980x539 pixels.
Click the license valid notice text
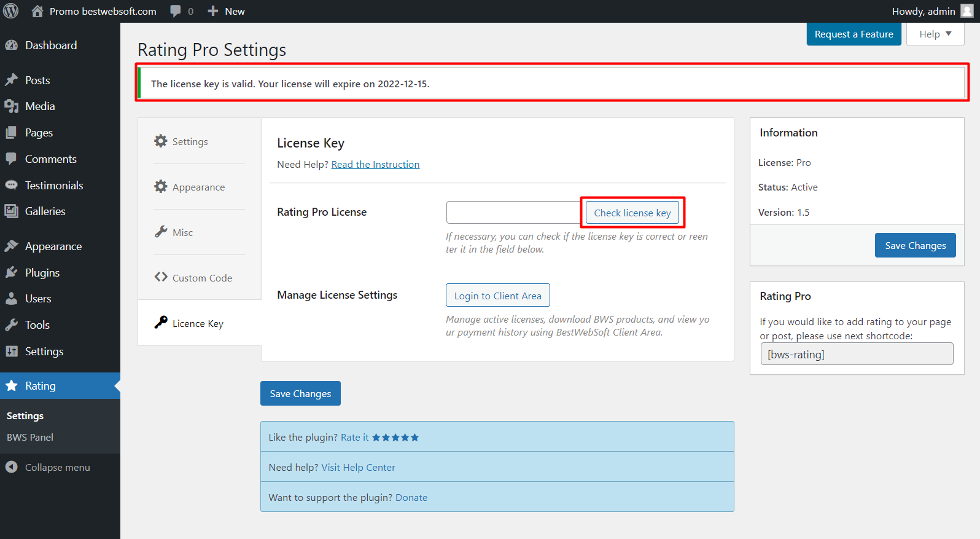tap(290, 84)
